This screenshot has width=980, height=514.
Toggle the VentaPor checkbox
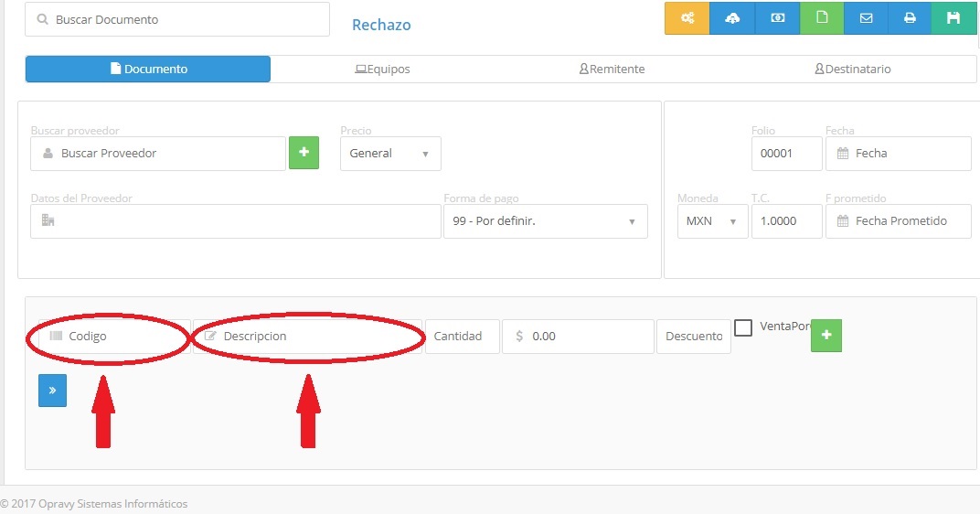(744, 327)
